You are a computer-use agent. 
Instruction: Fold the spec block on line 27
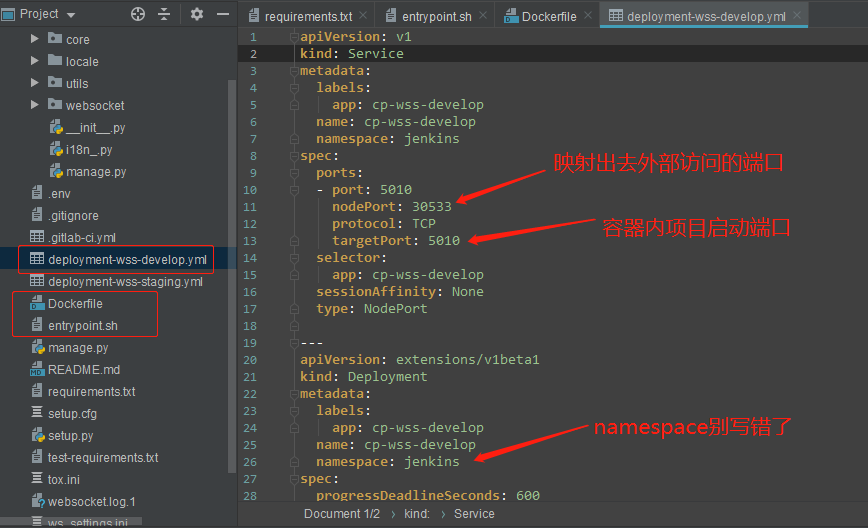tap(294, 479)
